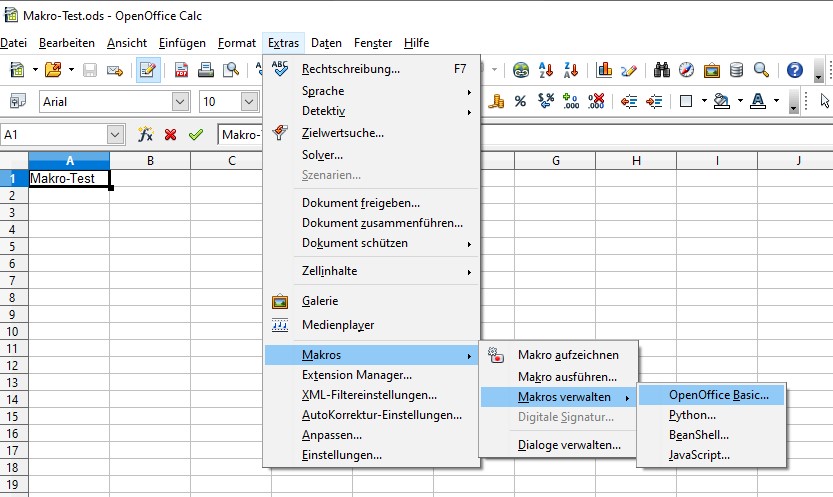This screenshot has width=833, height=497.
Task: Open the Daten menu
Action: coord(326,43)
